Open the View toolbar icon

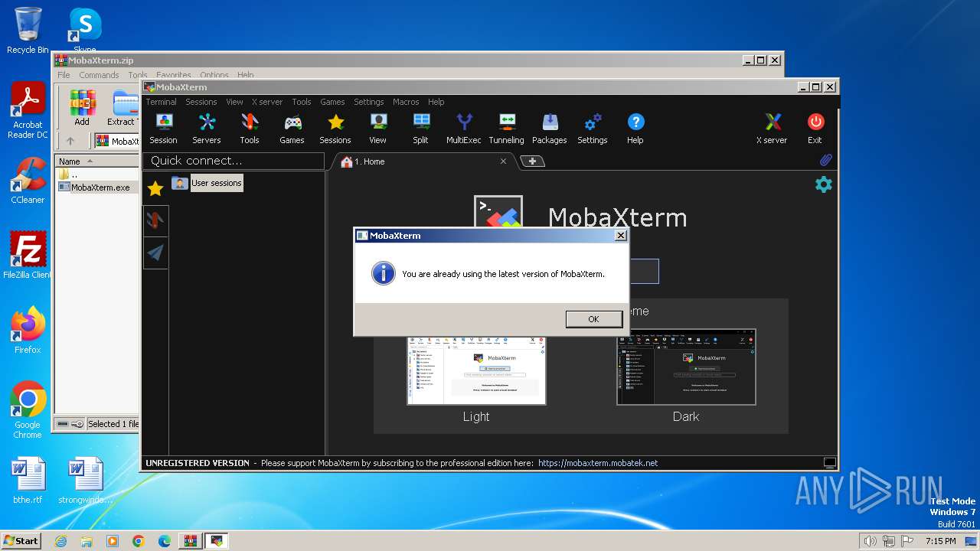pos(377,129)
